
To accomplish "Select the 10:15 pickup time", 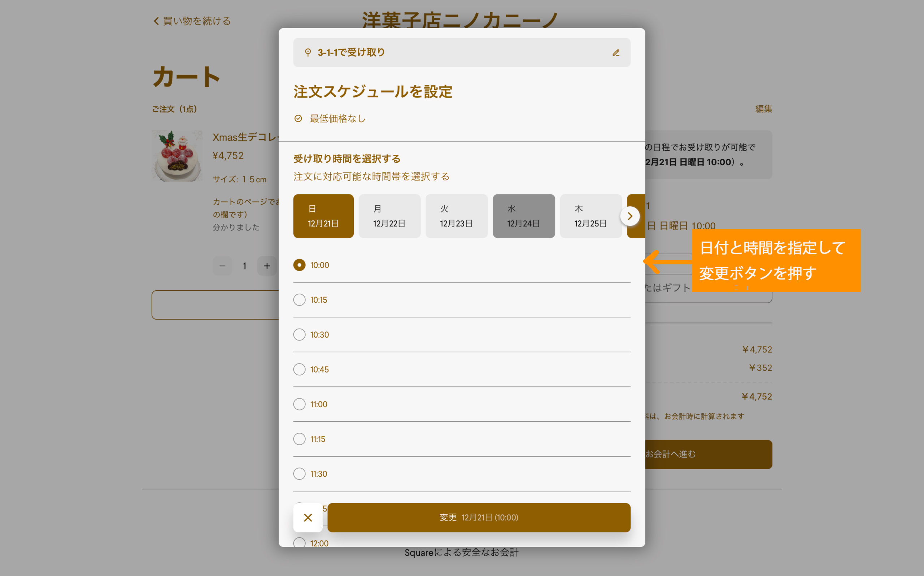I will tap(299, 300).
